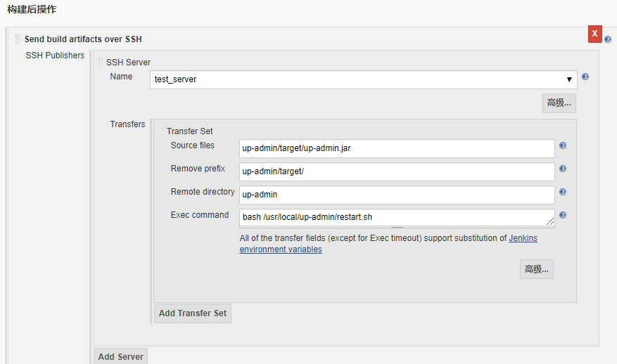Show help for Exec command field

563,216
